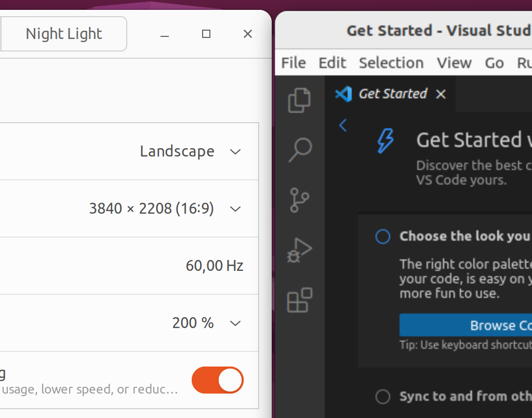Click the blue back arrow

343,125
